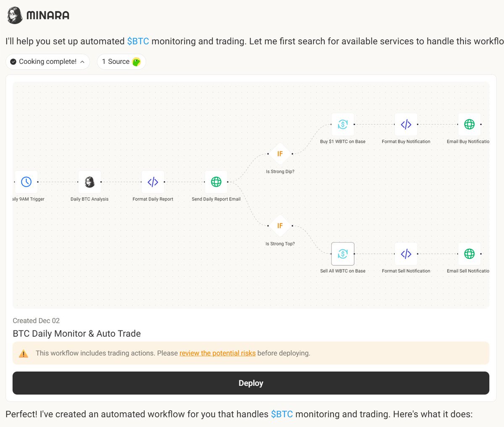Click the Buy $1 WBTC on Base label
Screen dimensions: 504x427
343,141
